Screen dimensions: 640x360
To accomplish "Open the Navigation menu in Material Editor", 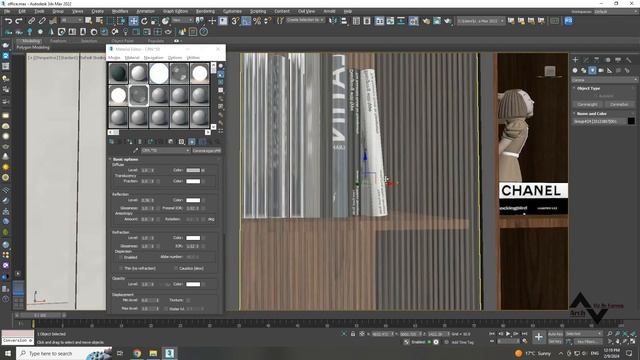I will click(x=153, y=58).
